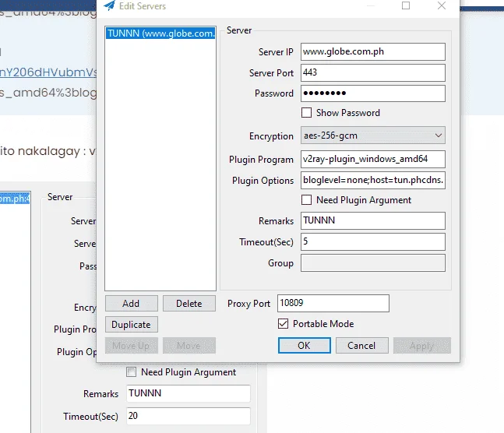This screenshot has height=433, width=504.
Task: Enable Need Plugin Argument in Edit Servers dialog
Action: click(306, 200)
